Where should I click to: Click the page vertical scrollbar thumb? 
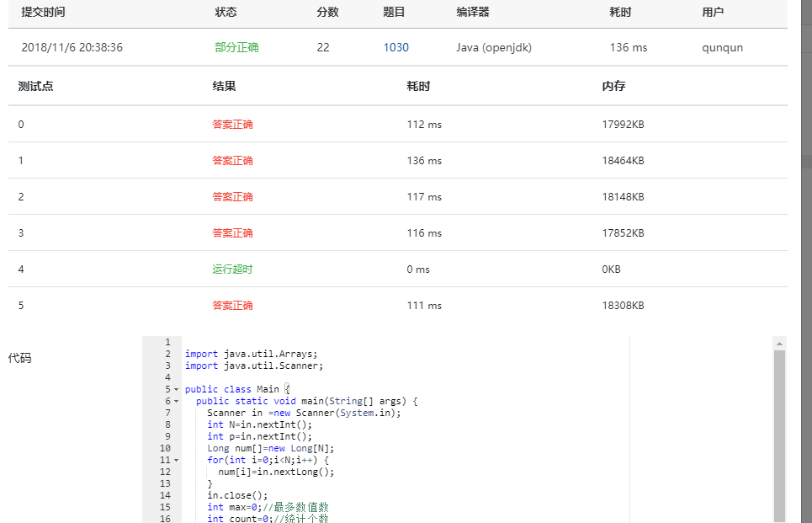(x=806, y=162)
